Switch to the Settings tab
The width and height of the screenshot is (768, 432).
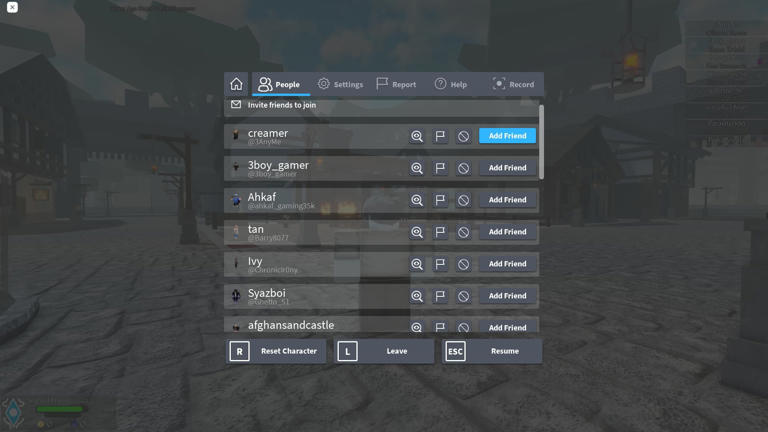[340, 84]
